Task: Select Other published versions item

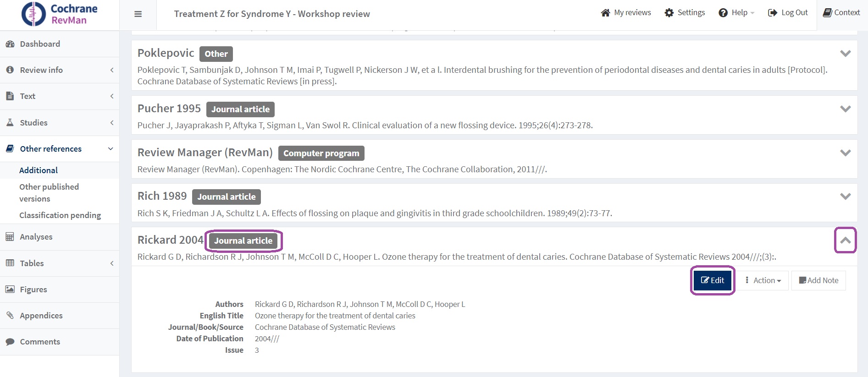Action: coord(49,193)
